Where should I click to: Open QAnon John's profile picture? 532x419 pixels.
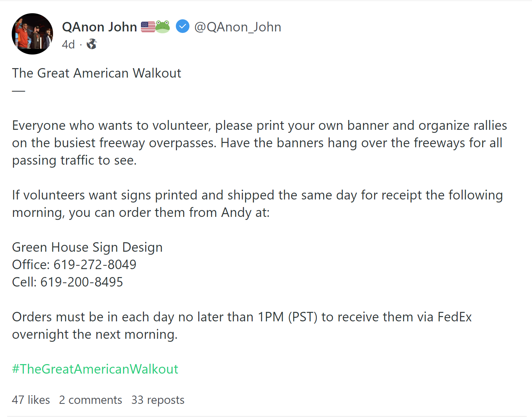(32, 34)
